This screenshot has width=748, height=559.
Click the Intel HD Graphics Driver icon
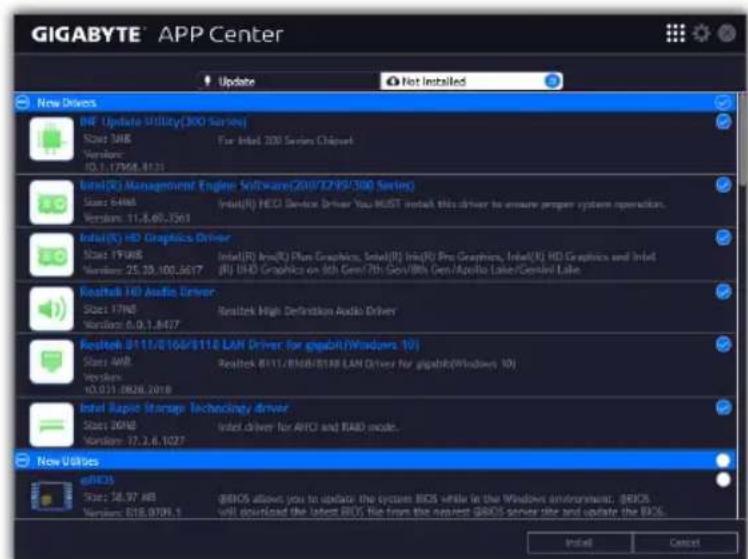click(52, 255)
